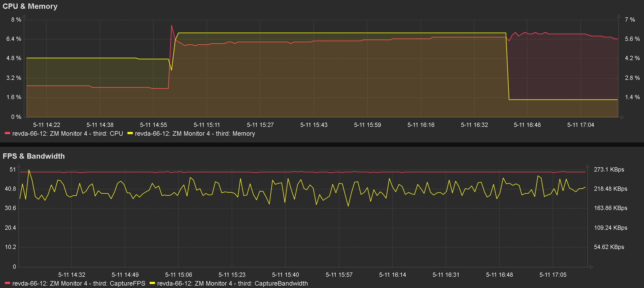
Task: Click the 4.2 % right axis label
Action: tap(632, 58)
